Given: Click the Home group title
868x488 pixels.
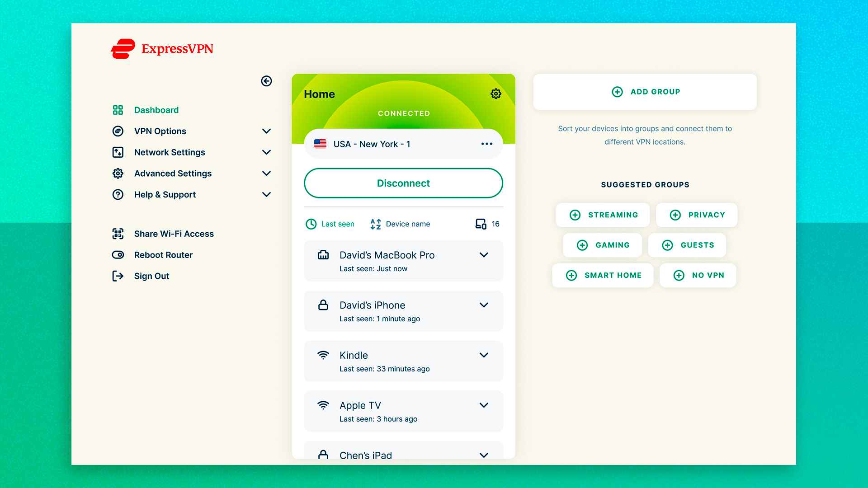Looking at the screenshot, I should [319, 94].
